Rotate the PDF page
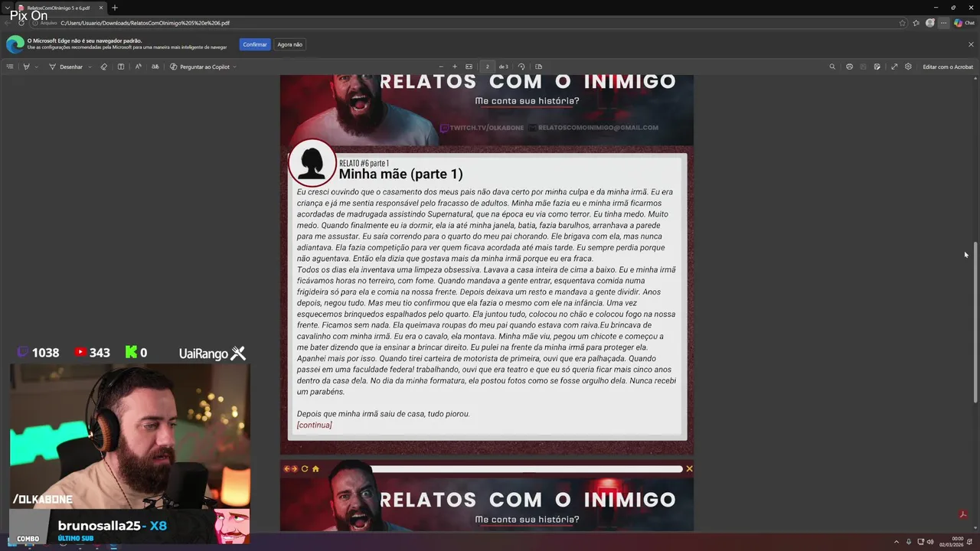980x551 pixels. tap(521, 67)
